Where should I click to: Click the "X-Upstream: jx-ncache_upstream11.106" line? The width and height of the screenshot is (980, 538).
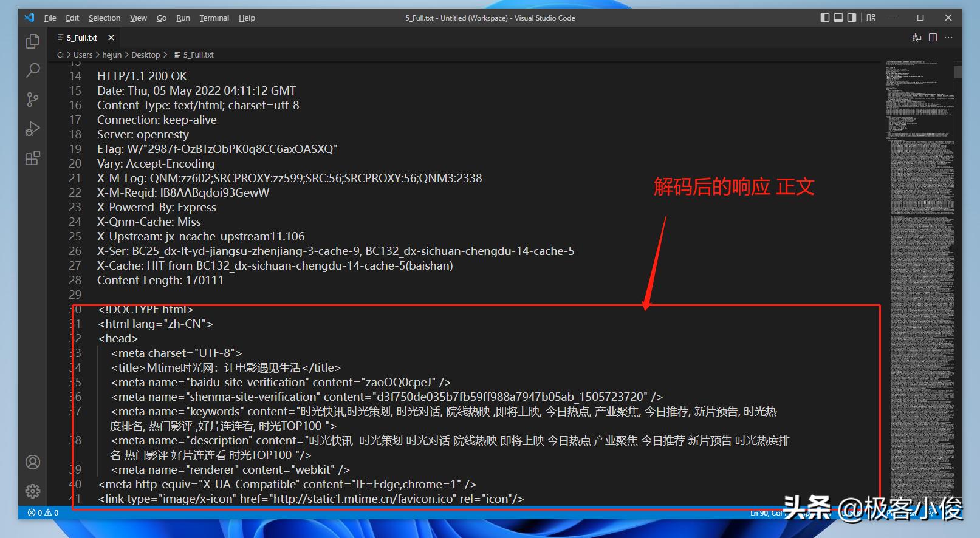click(200, 236)
